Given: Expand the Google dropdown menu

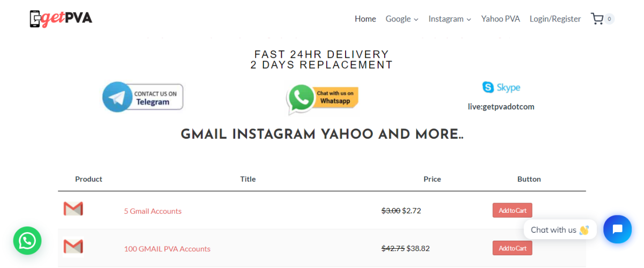Looking at the screenshot, I should click(402, 19).
